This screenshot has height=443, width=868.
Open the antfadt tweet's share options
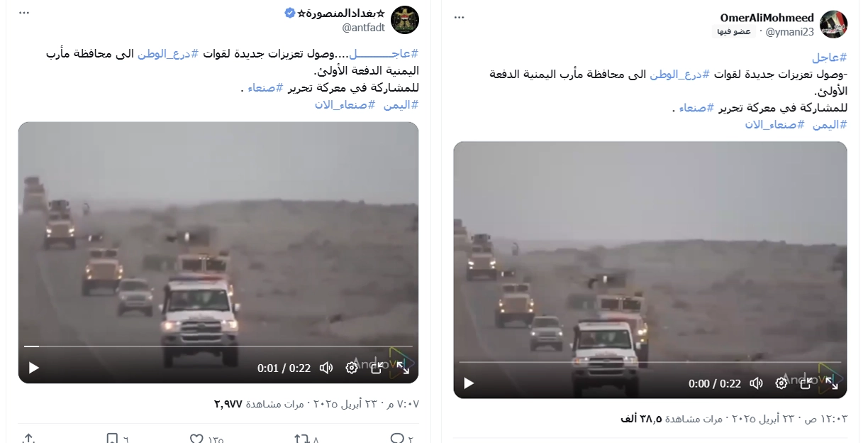click(28, 439)
